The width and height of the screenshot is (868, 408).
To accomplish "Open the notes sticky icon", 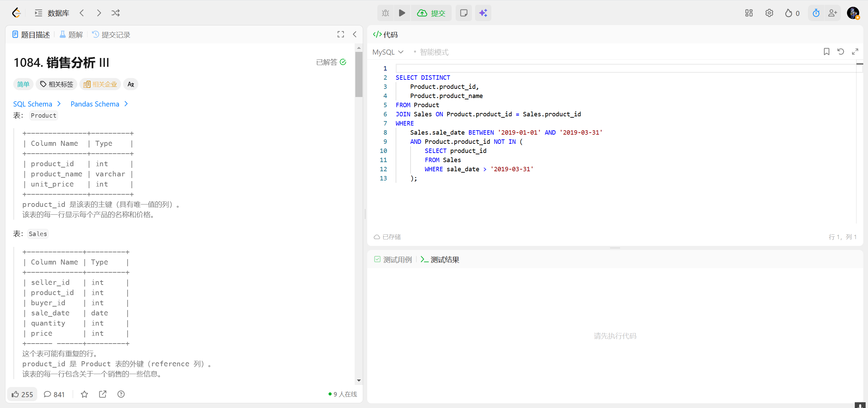I will pyautogui.click(x=463, y=13).
